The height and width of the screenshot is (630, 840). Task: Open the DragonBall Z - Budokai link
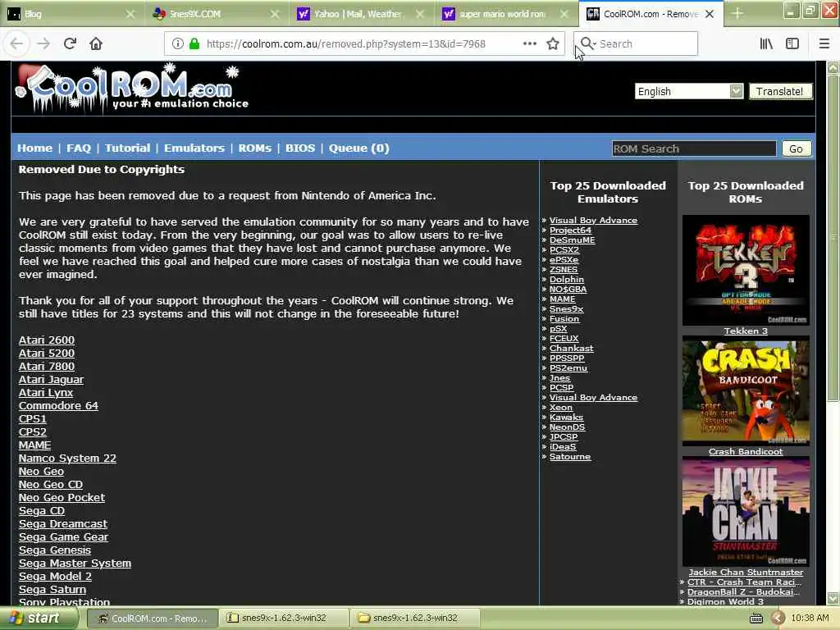click(x=743, y=592)
